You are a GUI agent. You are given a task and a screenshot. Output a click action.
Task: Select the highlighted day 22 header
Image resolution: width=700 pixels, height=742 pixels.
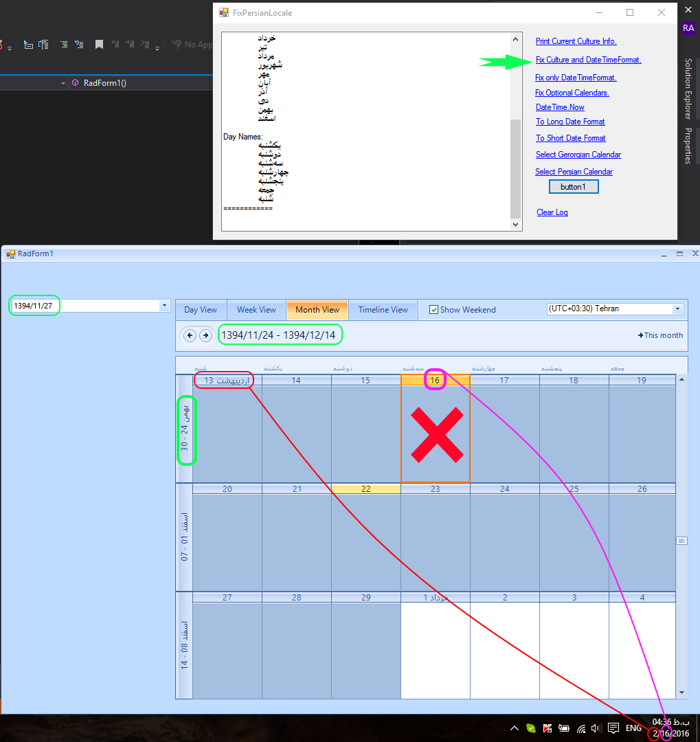tap(366, 489)
